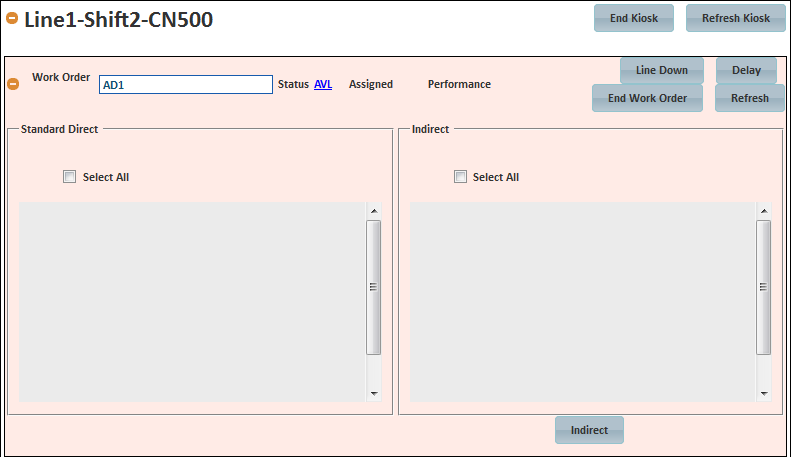The image size is (791, 457).
Task: Click the End Kiosk button
Action: [x=634, y=18]
